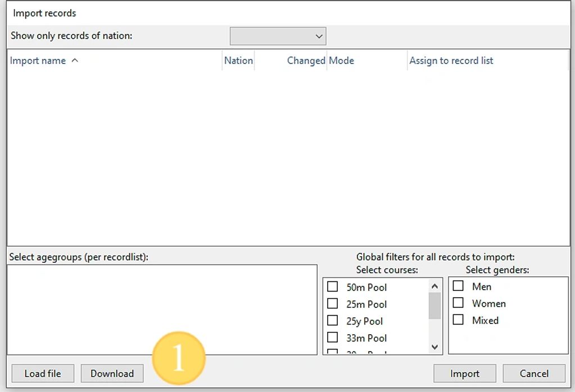This screenshot has width=575, height=392.
Task: Click the Download button
Action: (x=112, y=373)
